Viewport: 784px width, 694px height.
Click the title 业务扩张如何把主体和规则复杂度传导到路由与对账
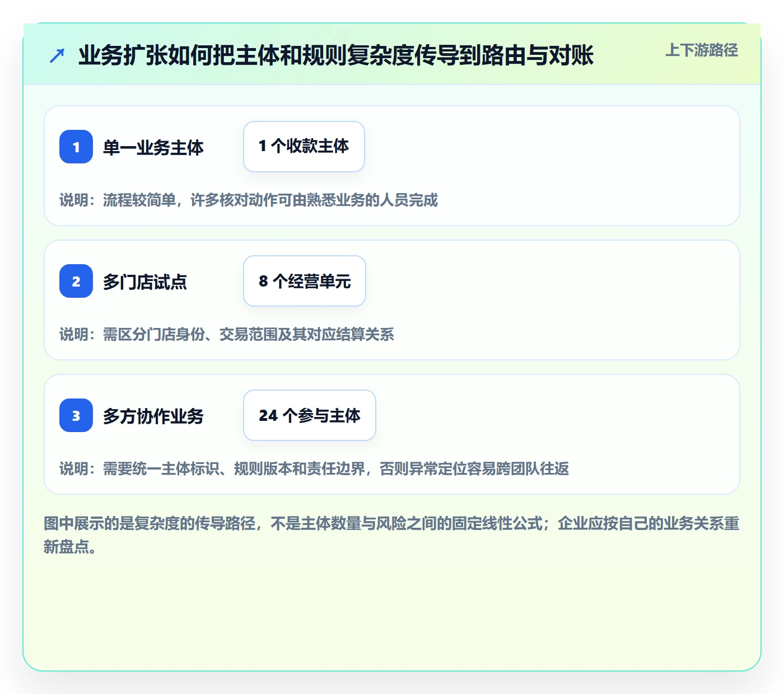336,55
